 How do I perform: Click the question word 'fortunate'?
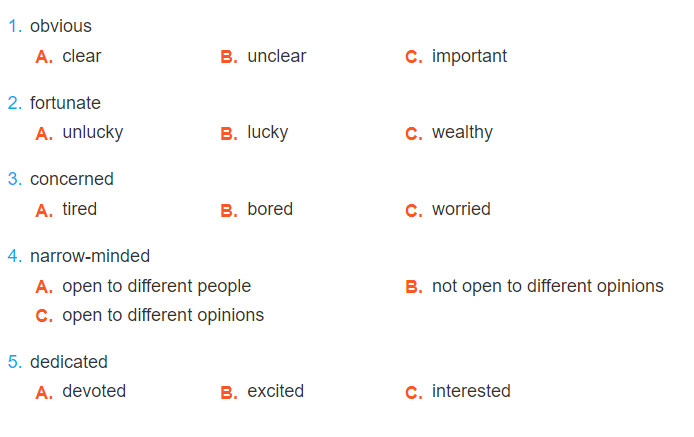(x=65, y=103)
